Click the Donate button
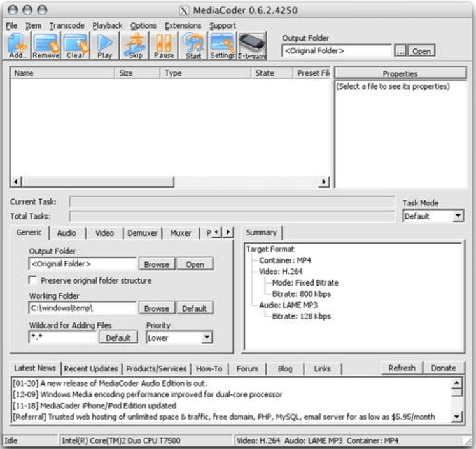This screenshot has width=476, height=449. (x=444, y=368)
